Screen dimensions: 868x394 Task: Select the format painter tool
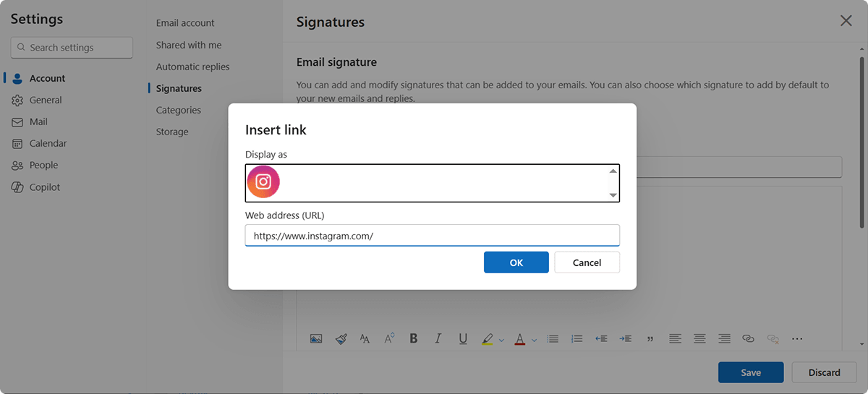(x=341, y=338)
